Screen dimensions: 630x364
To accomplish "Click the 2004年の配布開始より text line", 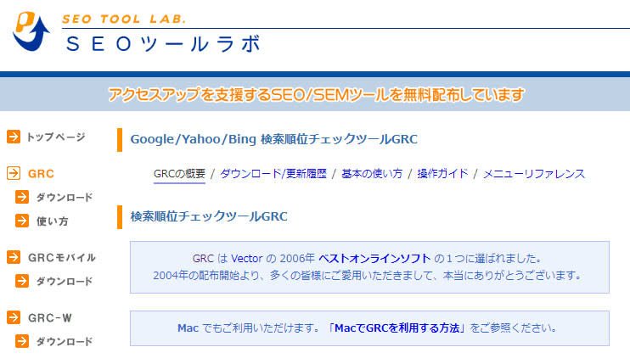I will pos(368,276).
